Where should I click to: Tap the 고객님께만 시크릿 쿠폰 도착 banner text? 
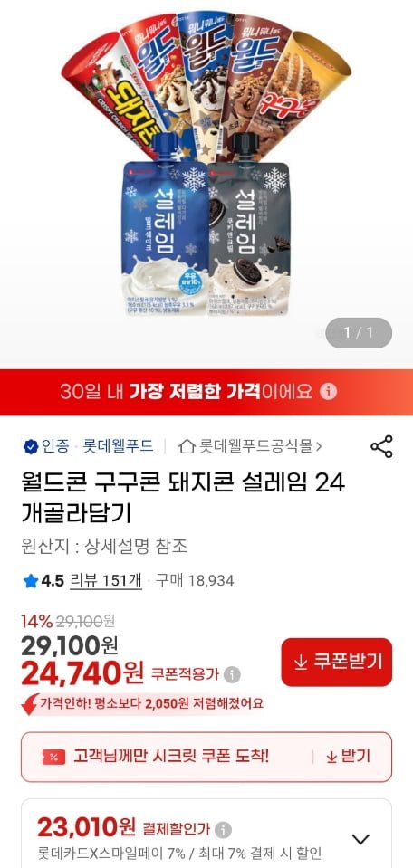tap(171, 757)
